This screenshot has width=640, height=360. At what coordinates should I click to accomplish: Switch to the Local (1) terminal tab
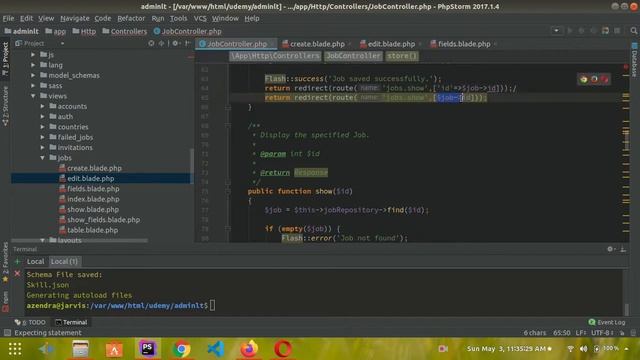point(64,261)
